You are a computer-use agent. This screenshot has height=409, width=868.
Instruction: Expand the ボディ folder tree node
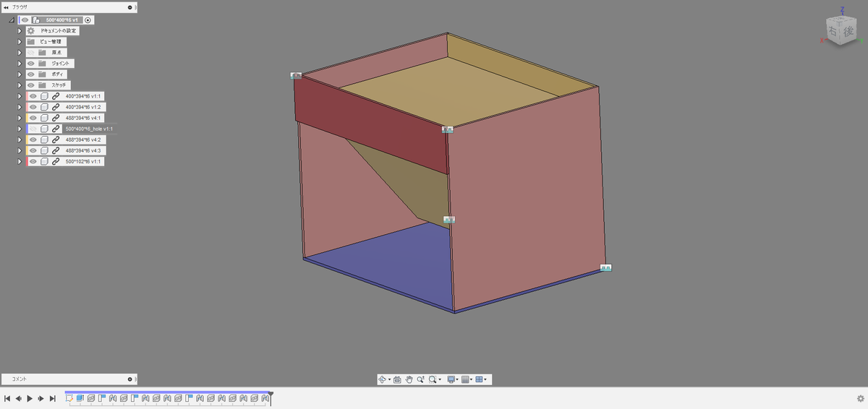[20, 74]
